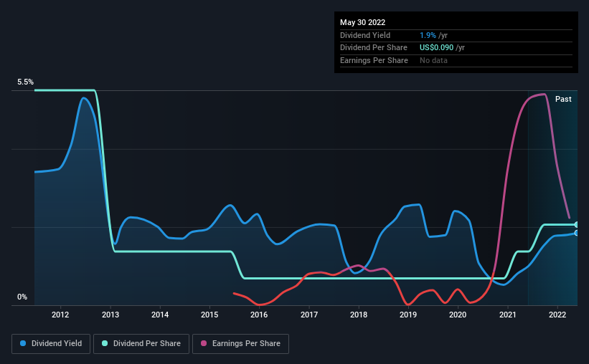Toggle the Dividend Yield legend series
589x364 pixels.
pyautogui.click(x=51, y=344)
